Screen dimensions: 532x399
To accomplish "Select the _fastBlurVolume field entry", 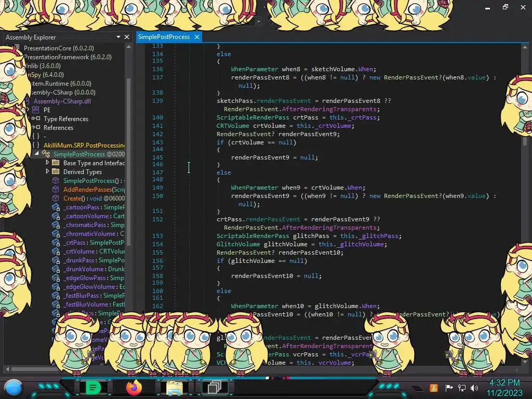I will coord(94,304).
